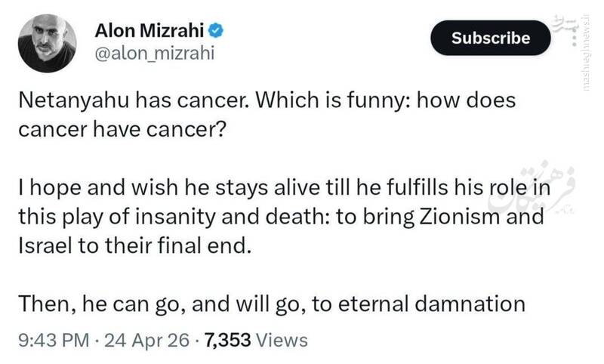This screenshot has height=364, width=604.
Task: Click the 24 Apr 26 date
Action: pos(146,340)
